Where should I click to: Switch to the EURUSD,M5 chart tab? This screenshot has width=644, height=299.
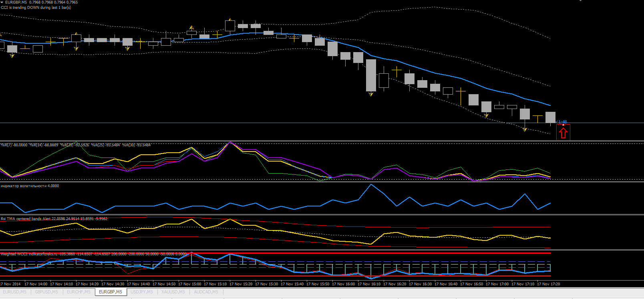[15, 292]
